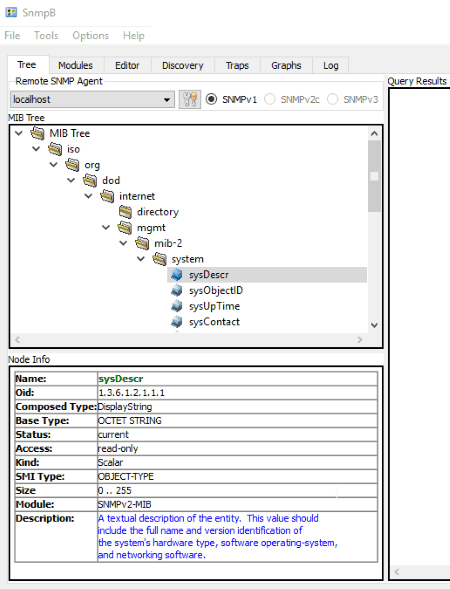Click the read-only access value
The height and width of the screenshot is (589, 450).
(x=118, y=449)
